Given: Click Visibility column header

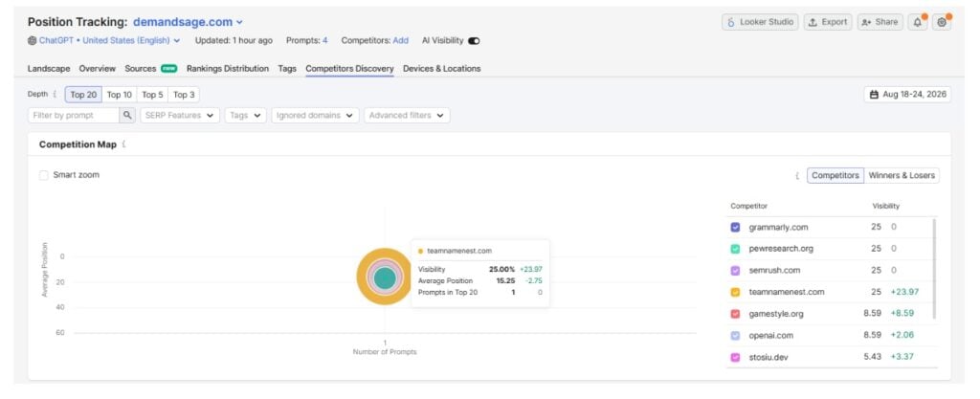Looking at the screenshot, I should coord(885,206).
